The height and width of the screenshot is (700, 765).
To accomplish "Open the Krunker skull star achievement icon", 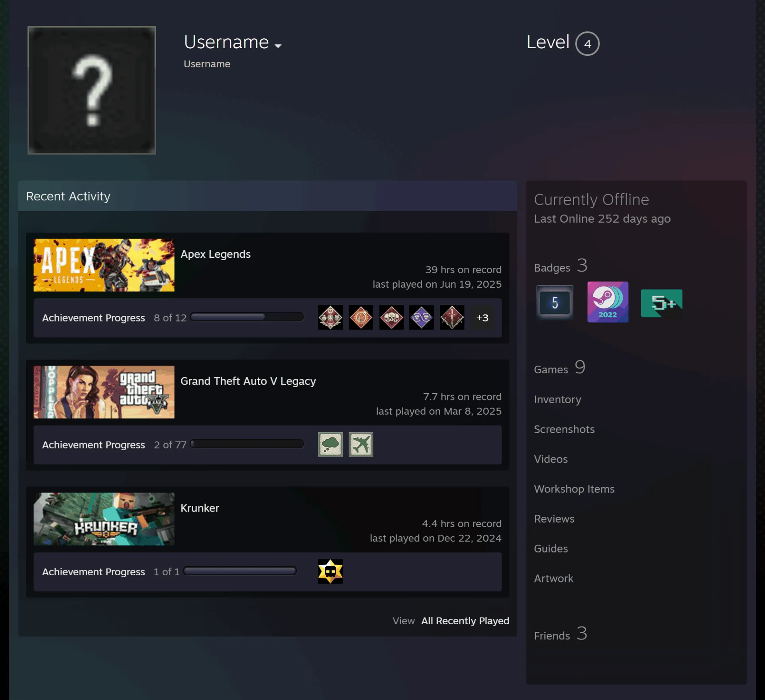I will [x=330, y=571].
